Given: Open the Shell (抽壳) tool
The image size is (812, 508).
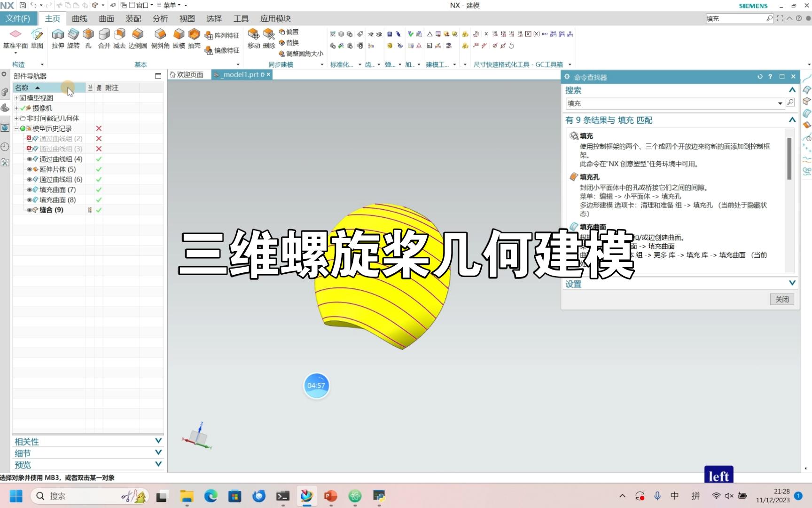Looking at the screenshot, I should tap(194, 39).
